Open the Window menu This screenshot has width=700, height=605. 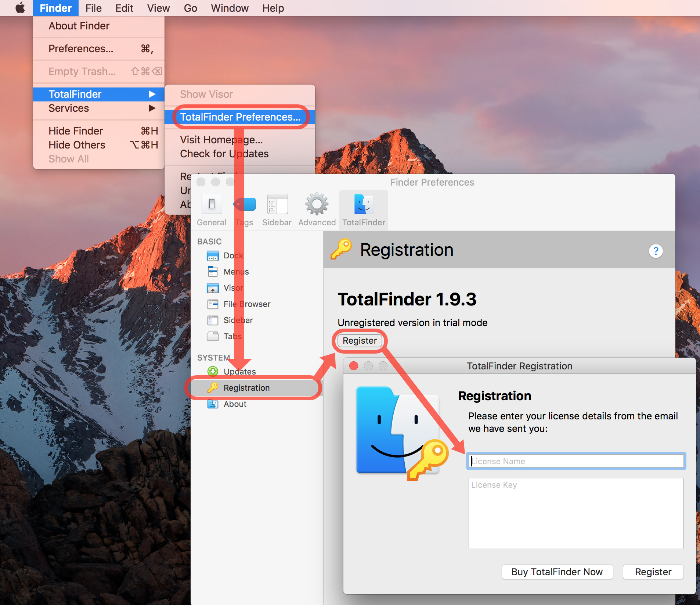[230, 8]
